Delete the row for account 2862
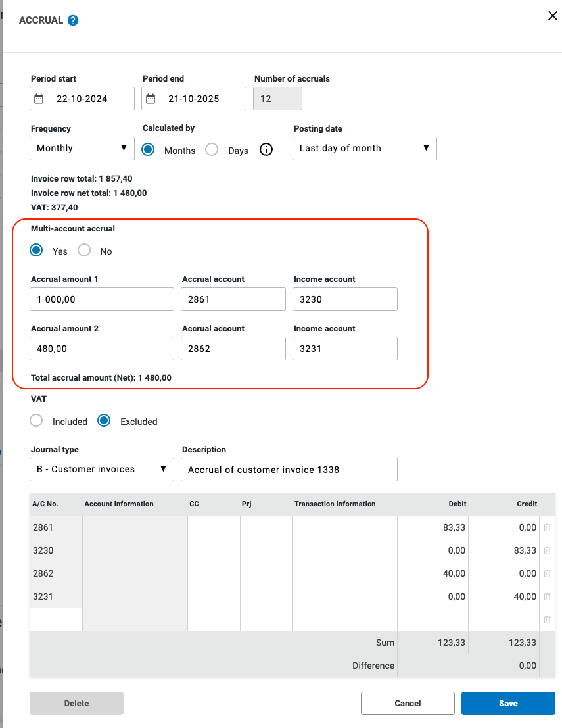 pyautogui.click(x=547, y=573)
